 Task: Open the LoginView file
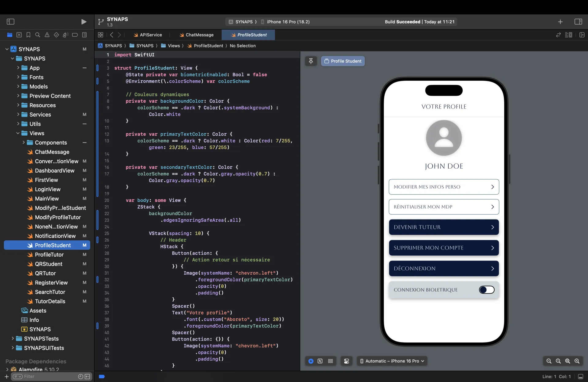click(x=47, y=189)
